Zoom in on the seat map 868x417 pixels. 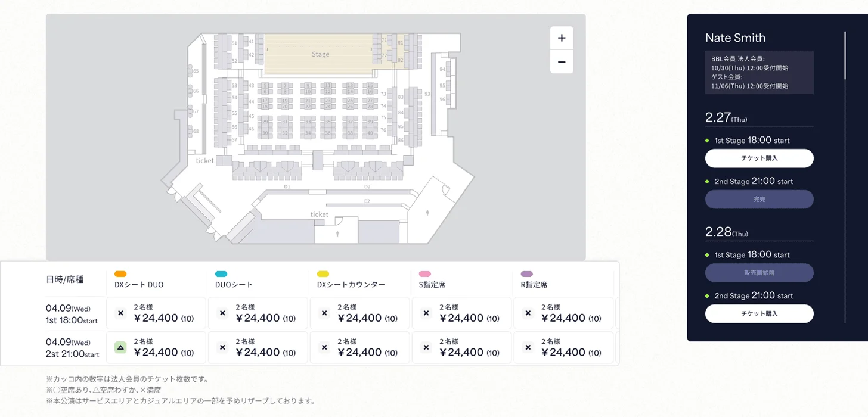point(562,38)
